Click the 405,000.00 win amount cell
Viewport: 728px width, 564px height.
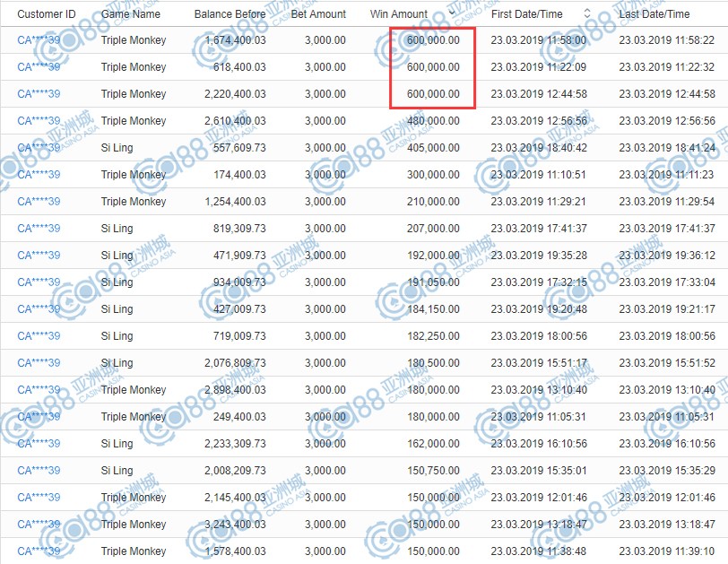tap(433, 148)
